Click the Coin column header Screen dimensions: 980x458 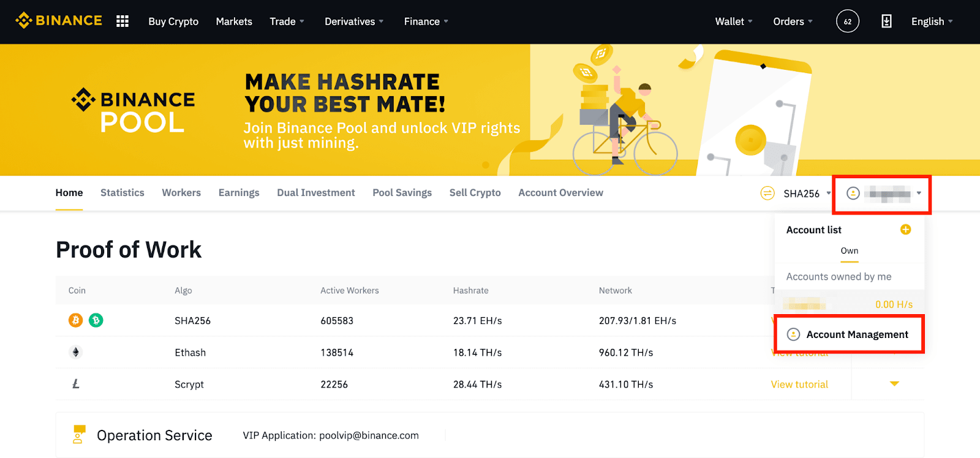77,290
